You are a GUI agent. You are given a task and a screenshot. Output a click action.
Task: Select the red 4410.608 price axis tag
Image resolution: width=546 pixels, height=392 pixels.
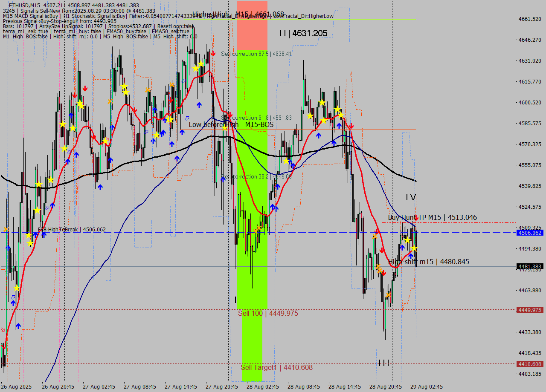(x=529, y=364)
